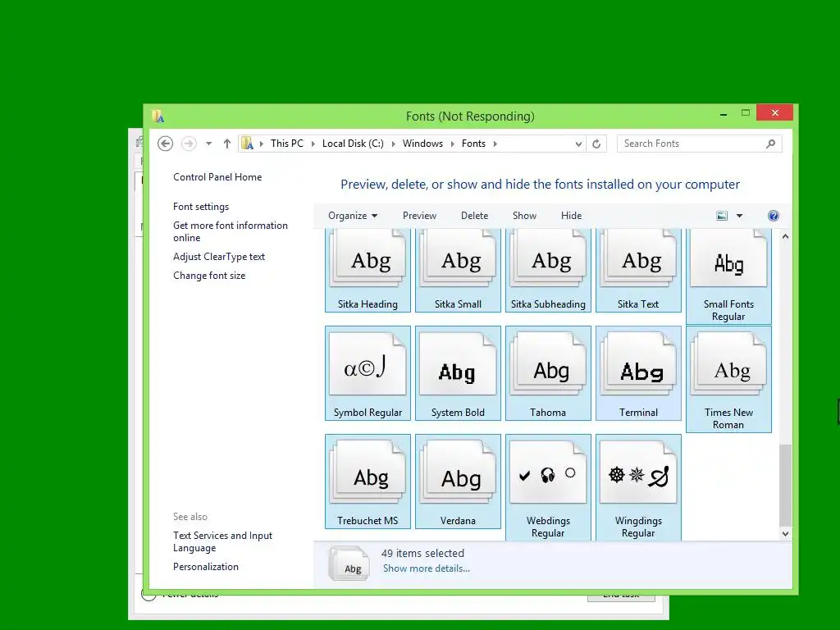Open Control Panel Home
The image size is (840, 630).
click(217, 177)
